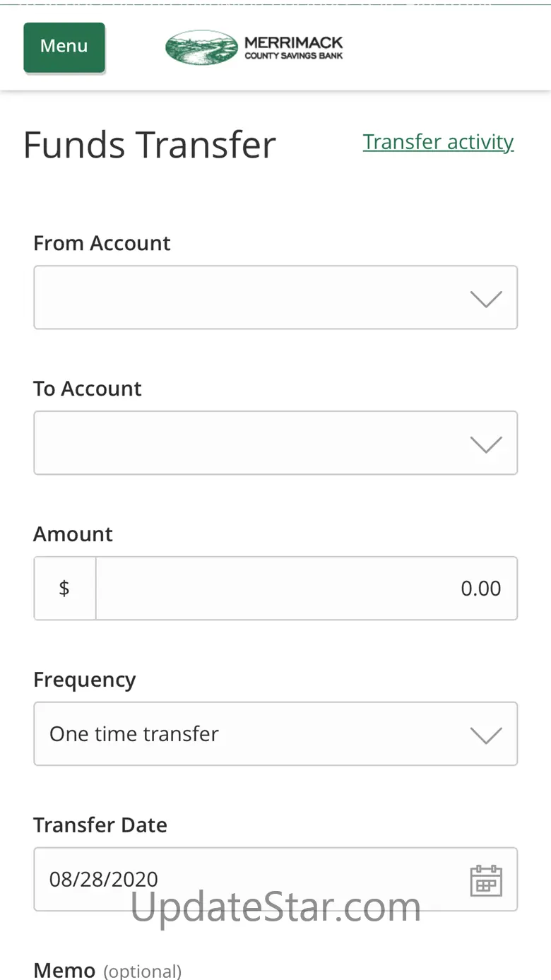551x980 pixels.
Task: Click the Memo (optional) label
Action: [x=107, y=971]
